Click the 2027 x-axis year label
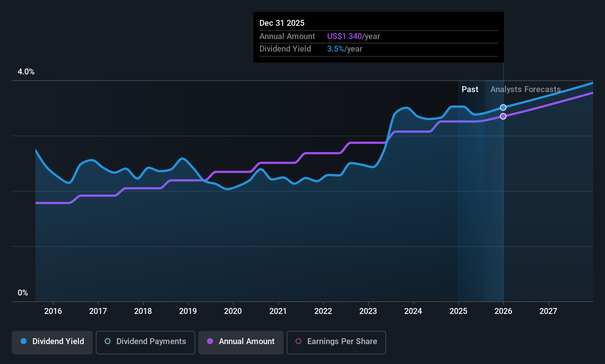 click(548, 311)
